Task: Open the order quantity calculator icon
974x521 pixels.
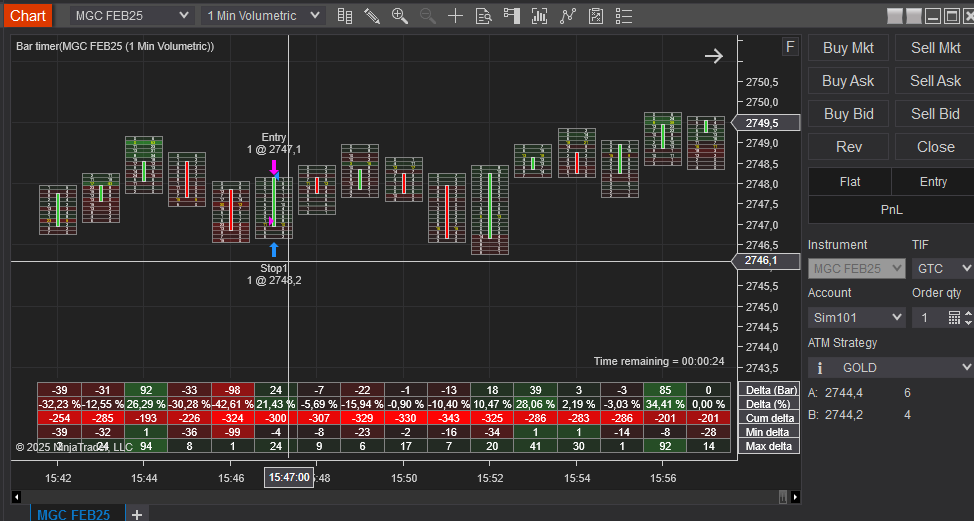Action: (954, 318)
